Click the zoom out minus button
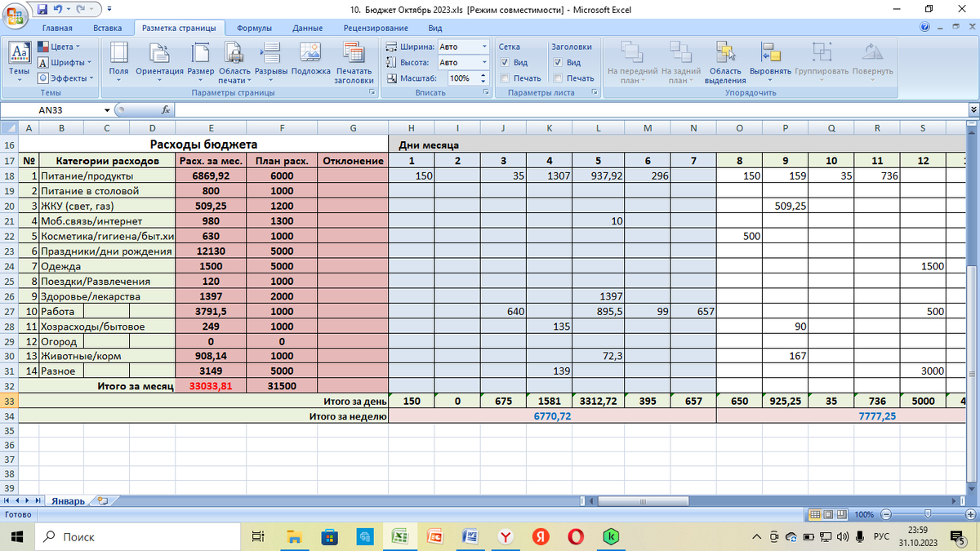This screenshot has width=980, height=551. point(885,515)
